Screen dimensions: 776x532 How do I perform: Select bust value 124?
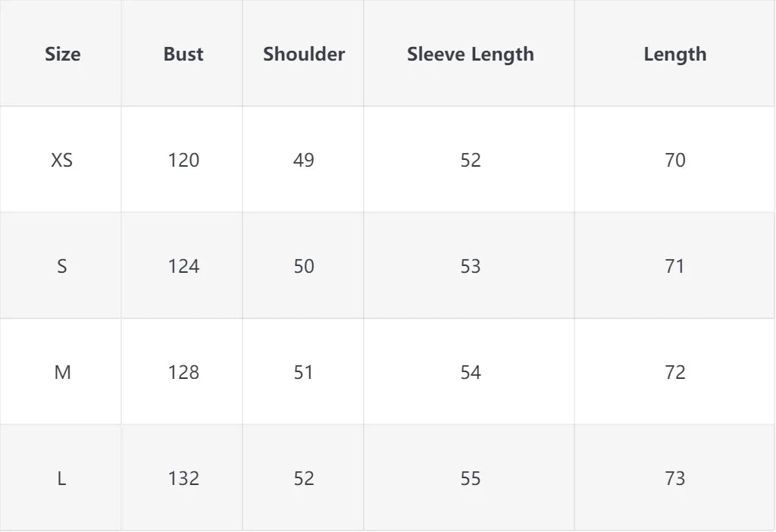[183, 266]
